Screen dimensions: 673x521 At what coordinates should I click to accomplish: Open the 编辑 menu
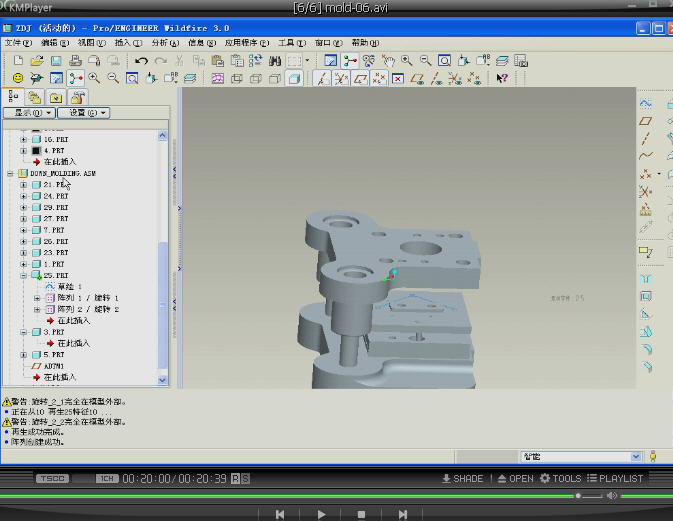click(55, 43)
